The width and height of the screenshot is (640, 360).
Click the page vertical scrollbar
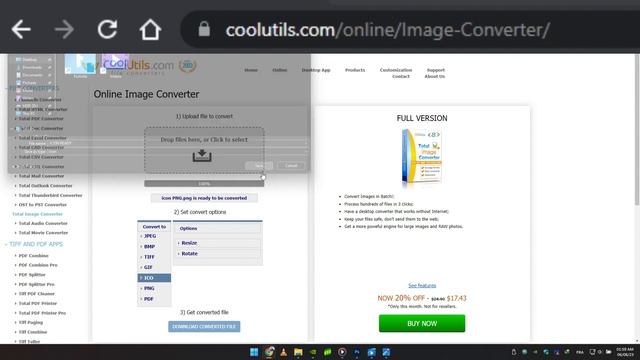coord(637,131)
